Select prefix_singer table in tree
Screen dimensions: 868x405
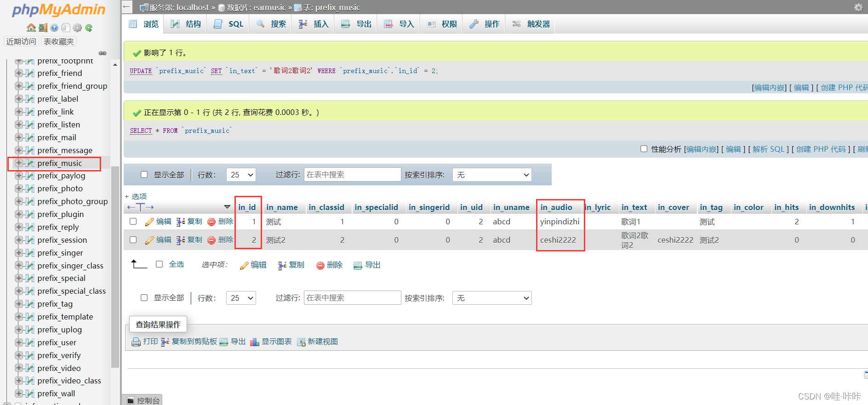[60, 253]
